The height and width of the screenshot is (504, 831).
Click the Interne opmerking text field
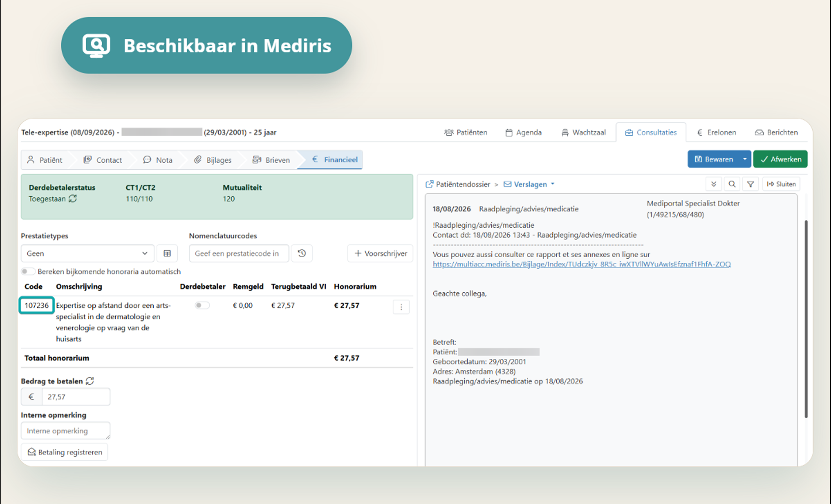(66, 431)
